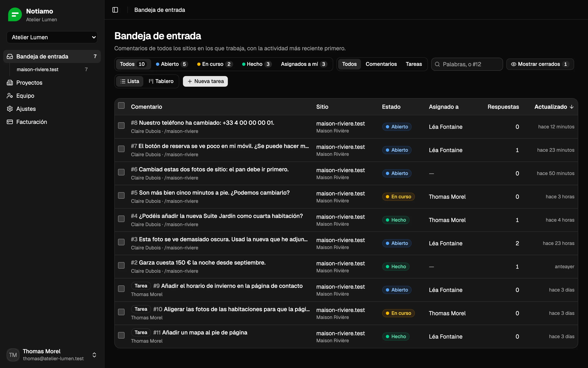Click the En curso badge on #5
Image resolution: width=588 pixels, height=368 pixels.
coord(398,197)
